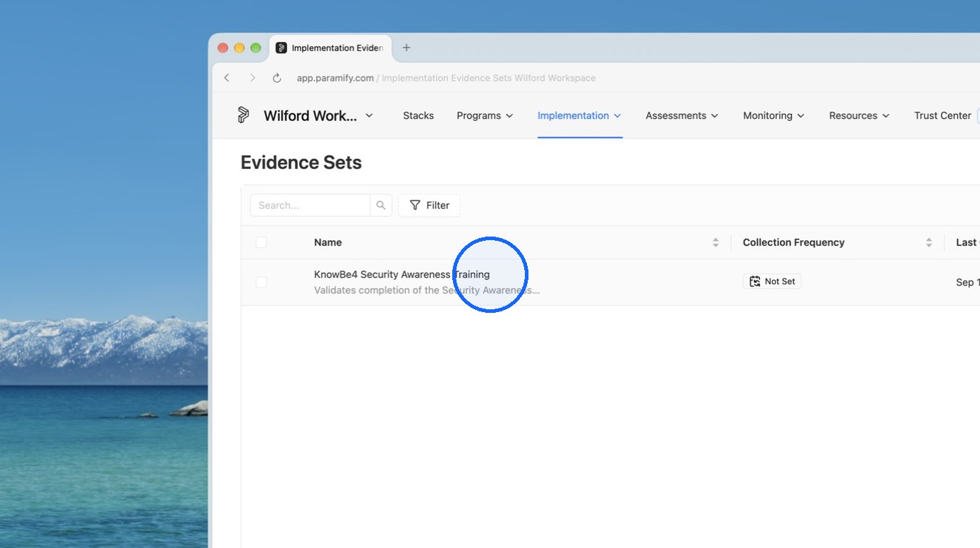Click the Not Set frequency badge
This screenshot has height=548, width=980.
[772, 281]
